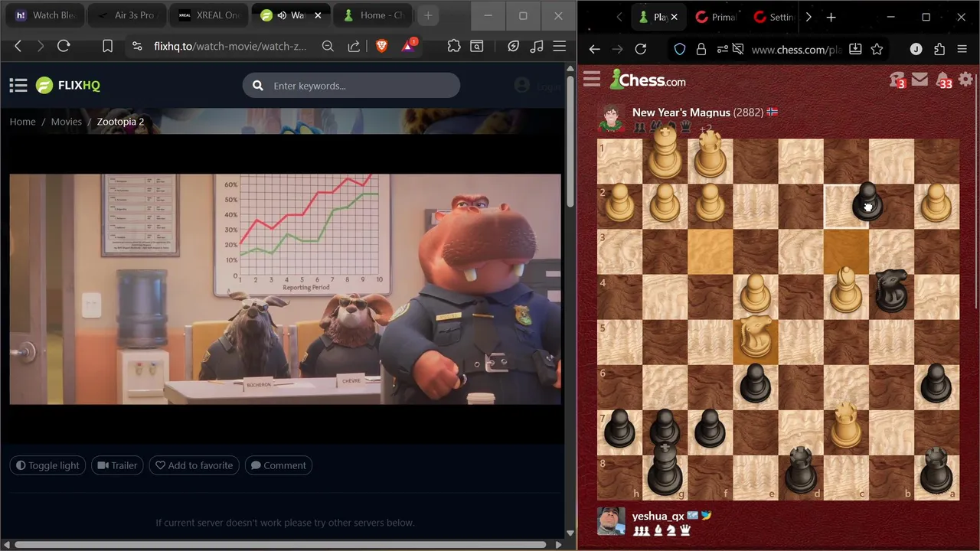Bookmark Chess.com with the star icon

(x=877, y=49)
